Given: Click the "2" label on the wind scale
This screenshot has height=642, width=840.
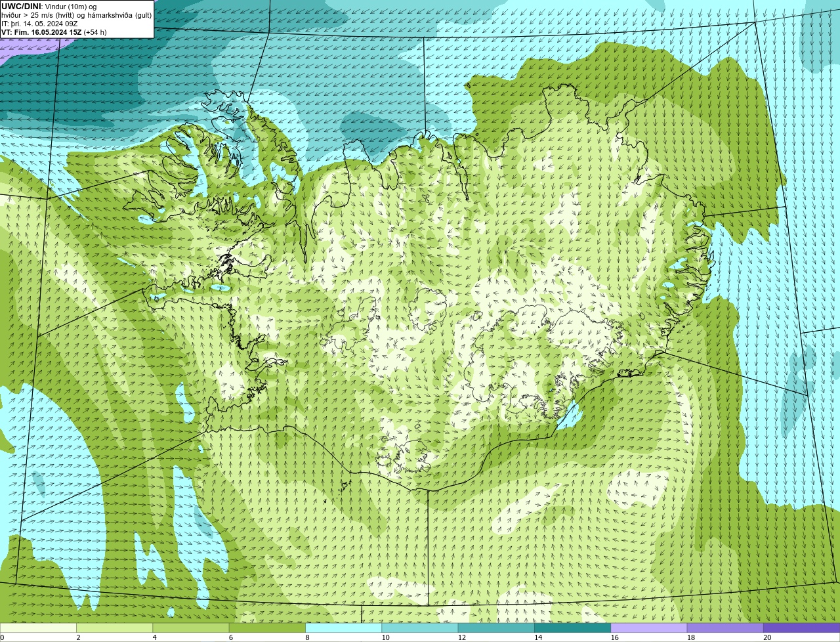Looking at the screenshot, I should click(x=78, y=637).
